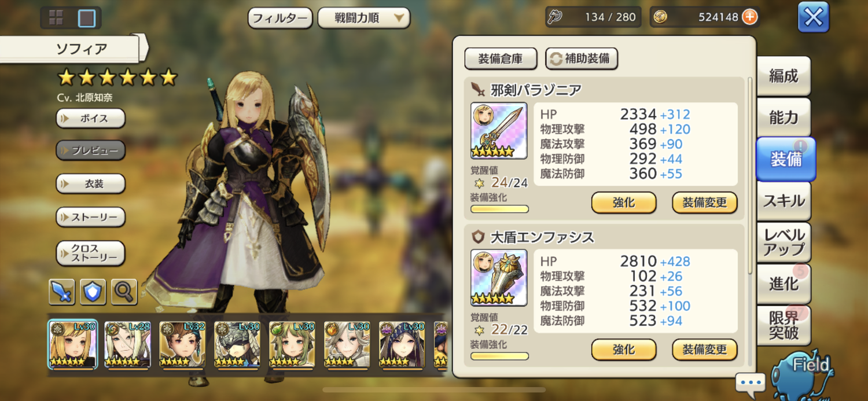This screenshot has height=401, width=868.
Task: Switch to grid view icon
Action: (56, 18)
